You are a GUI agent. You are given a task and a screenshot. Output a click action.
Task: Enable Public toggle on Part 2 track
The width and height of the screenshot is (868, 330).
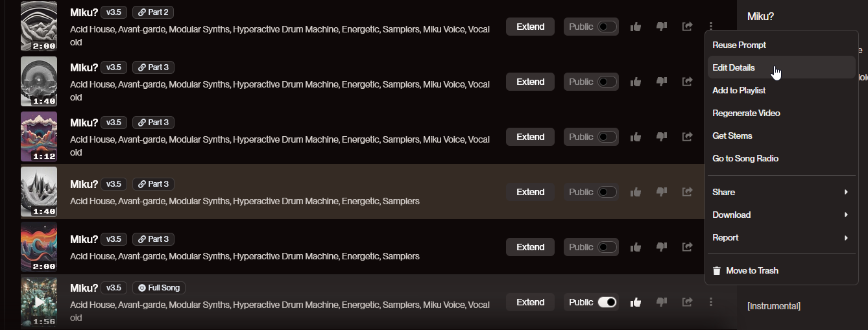pyautogui.click(x=607, y=27)
